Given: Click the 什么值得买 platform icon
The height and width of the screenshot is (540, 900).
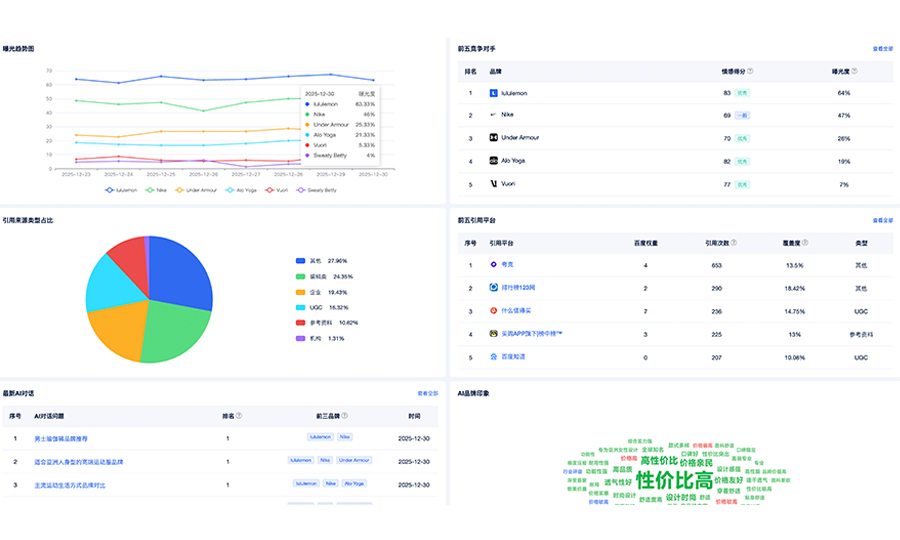Looking at the screenshot, I should click(x=493, y=311).
